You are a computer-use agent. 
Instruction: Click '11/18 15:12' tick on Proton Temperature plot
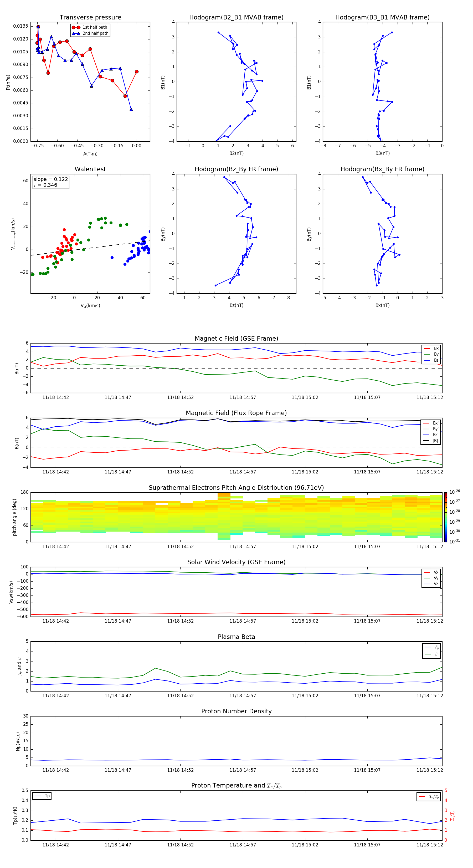coord(430,845)
